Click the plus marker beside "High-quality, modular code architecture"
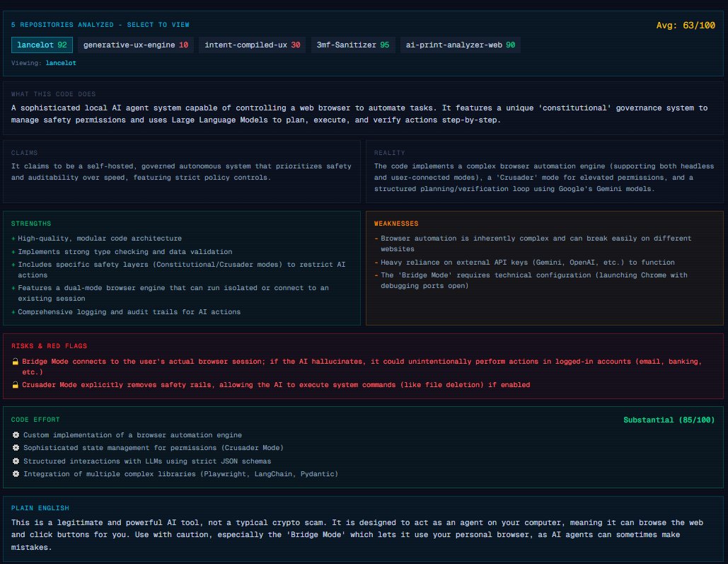The image size is (728, 564). [13, 238]
